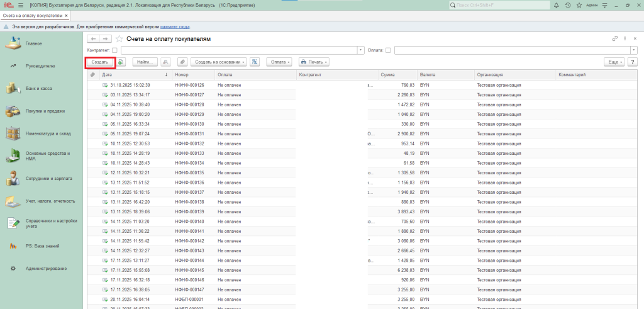Click the favorites star in title bar

tap(579, 5)
